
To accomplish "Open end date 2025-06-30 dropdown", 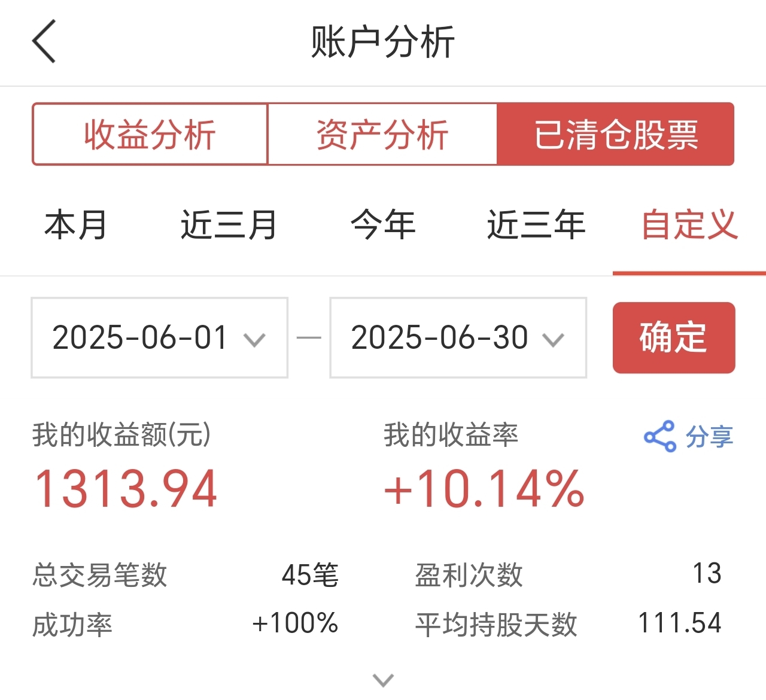I will (x=458, y=337).
